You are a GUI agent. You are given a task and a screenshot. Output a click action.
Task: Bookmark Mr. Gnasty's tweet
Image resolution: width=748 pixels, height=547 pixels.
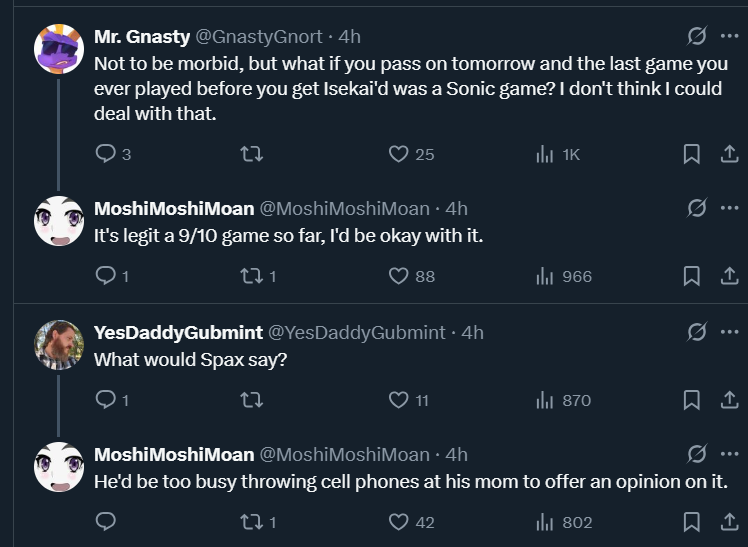point(691,154)
